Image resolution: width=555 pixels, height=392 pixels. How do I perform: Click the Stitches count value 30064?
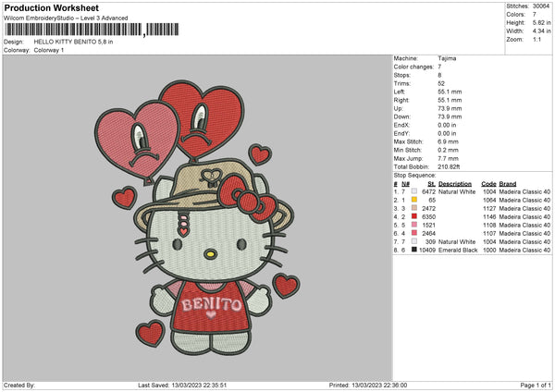[x=540, y=6]
